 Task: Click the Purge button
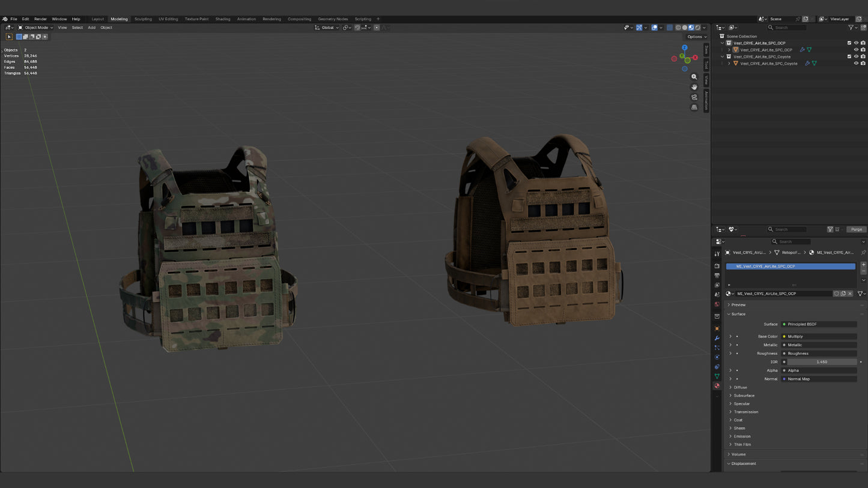tap(857, 229)
